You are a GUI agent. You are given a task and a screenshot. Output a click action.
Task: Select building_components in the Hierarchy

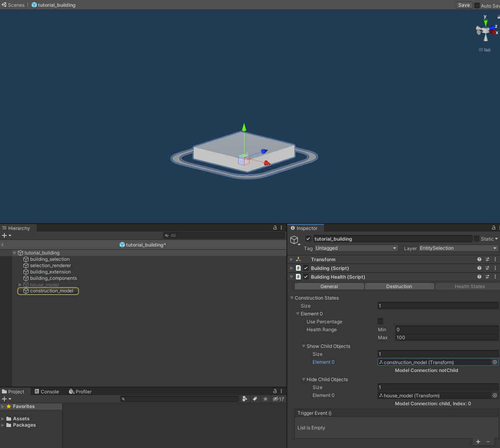(53, 278)
